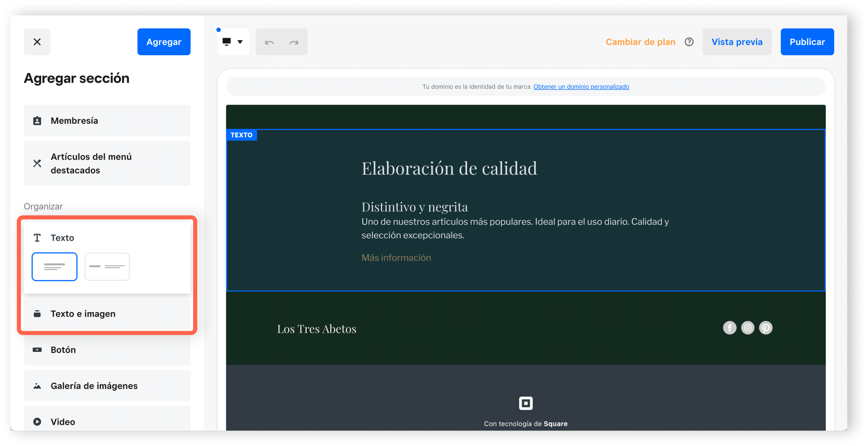Select the Galería de imágenes section

(x=107, y=386)
